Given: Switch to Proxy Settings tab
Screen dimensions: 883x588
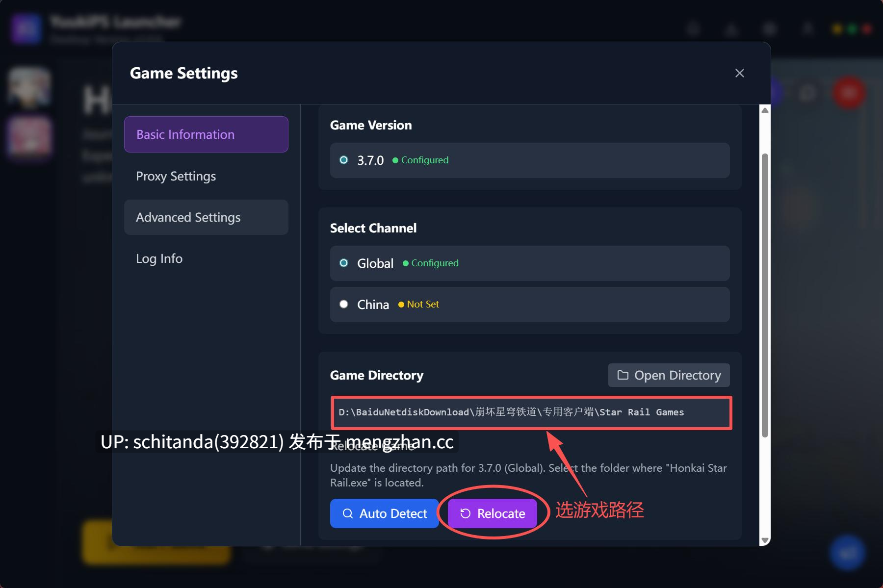Looking at the screenshot, I should click(x=206, y=176).
